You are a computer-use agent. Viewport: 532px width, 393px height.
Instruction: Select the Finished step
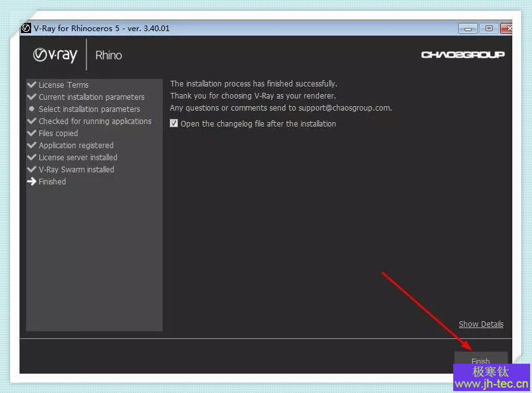pos(52,182)
